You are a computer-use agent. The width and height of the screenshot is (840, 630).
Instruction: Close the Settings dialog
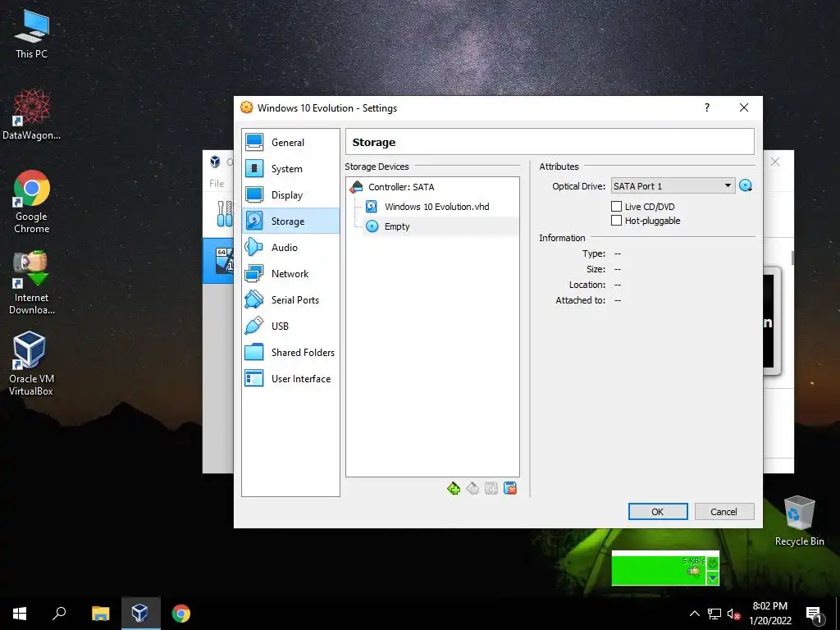click(743, 107)
